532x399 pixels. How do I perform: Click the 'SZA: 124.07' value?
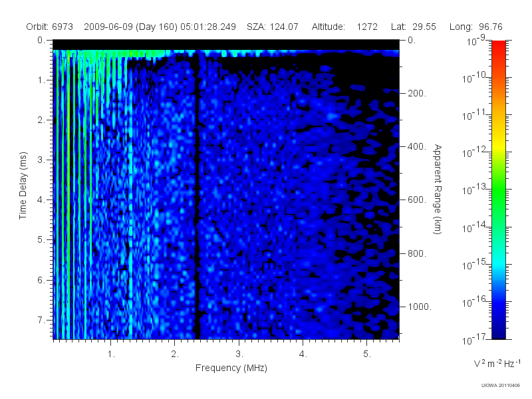click(x=273, y=27)
